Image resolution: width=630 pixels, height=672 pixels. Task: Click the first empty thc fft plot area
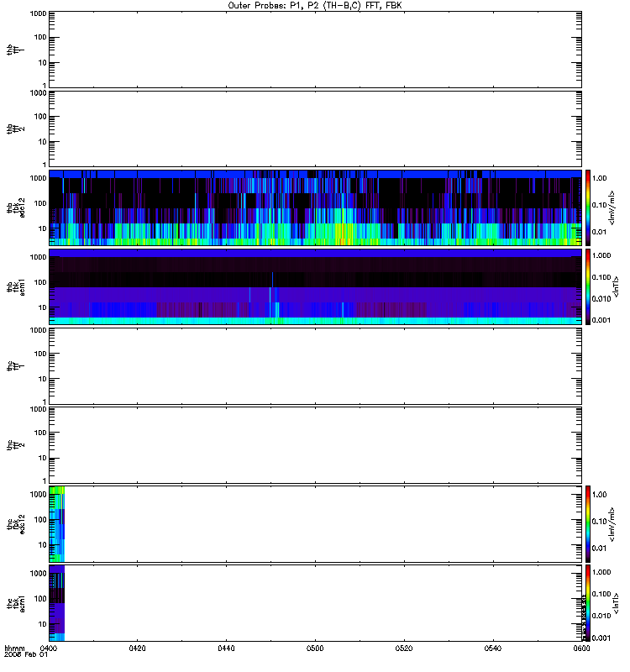(316, 366)
